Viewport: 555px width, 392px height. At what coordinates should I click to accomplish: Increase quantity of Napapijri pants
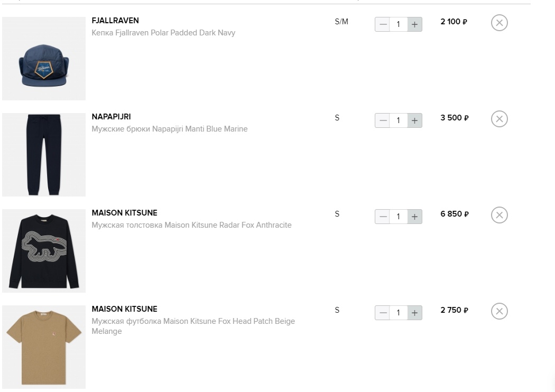[414, 120]
